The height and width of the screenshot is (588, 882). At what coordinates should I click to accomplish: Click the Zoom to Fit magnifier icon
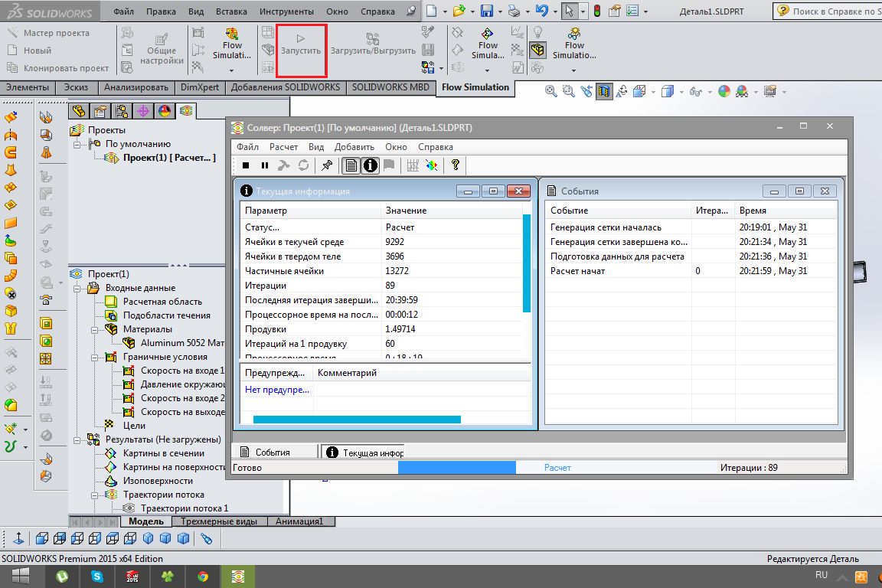tap(550, 91)
